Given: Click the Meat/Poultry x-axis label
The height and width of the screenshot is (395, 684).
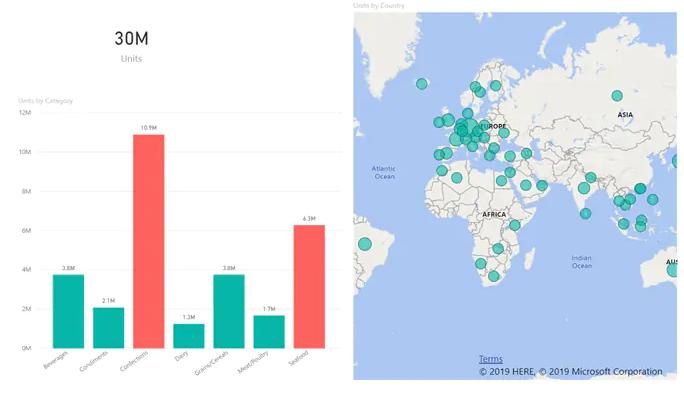Looking at the screenshot, I should [x=253, y=362].
